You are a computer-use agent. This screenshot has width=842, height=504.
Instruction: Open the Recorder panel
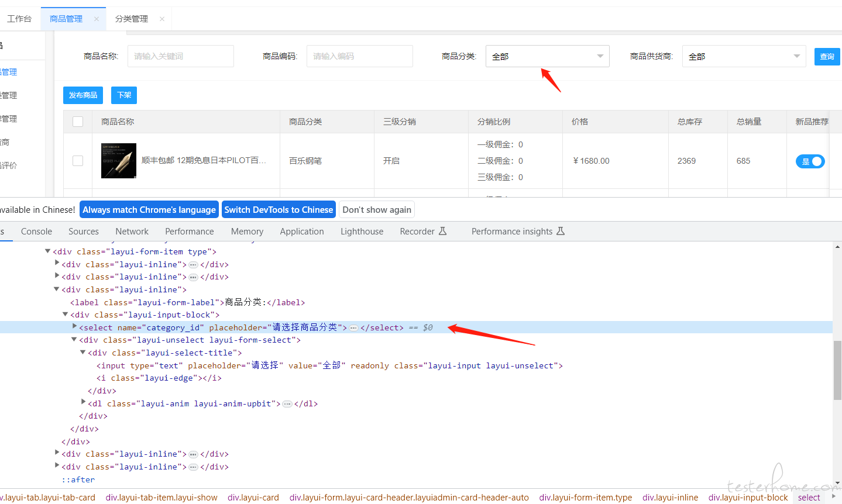tap(417, 232)
